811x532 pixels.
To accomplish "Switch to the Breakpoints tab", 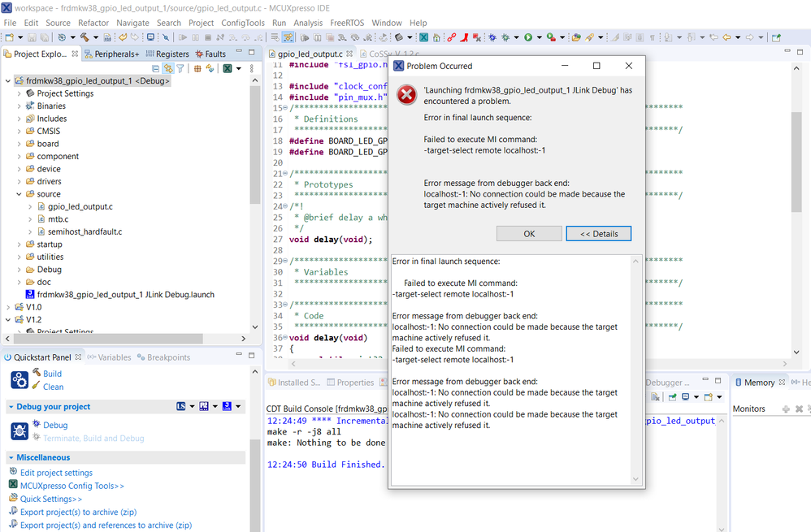I will click(x=163, y=357).
